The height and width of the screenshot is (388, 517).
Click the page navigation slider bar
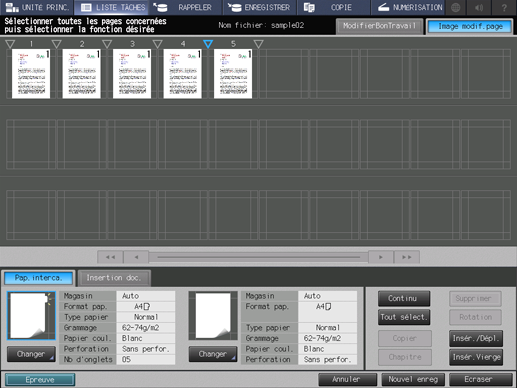click(258, 257)
